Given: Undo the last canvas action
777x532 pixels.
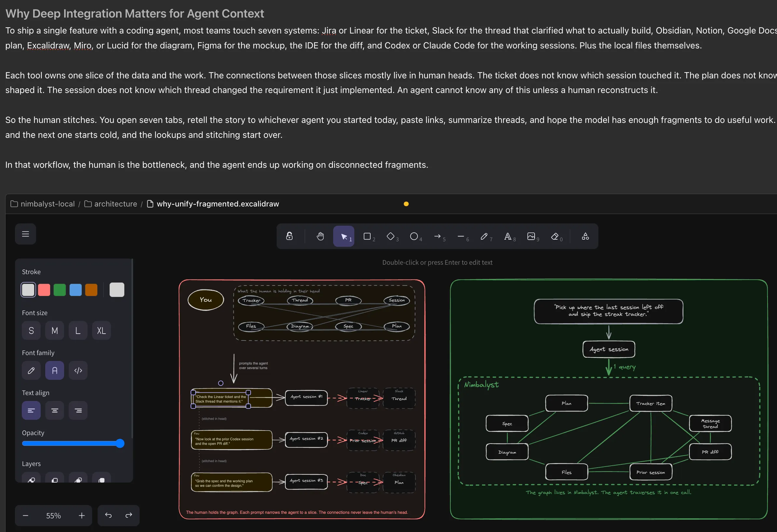Looking at the screenshot, I should click(108, 515).
